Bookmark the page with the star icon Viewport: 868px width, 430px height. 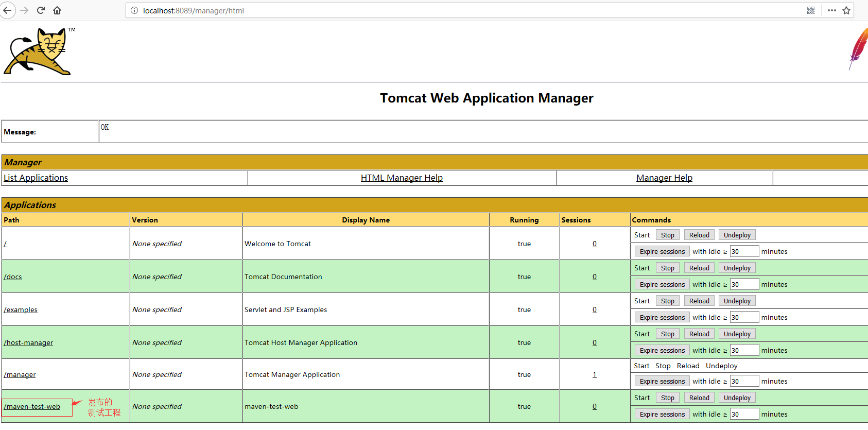[846, 10]
